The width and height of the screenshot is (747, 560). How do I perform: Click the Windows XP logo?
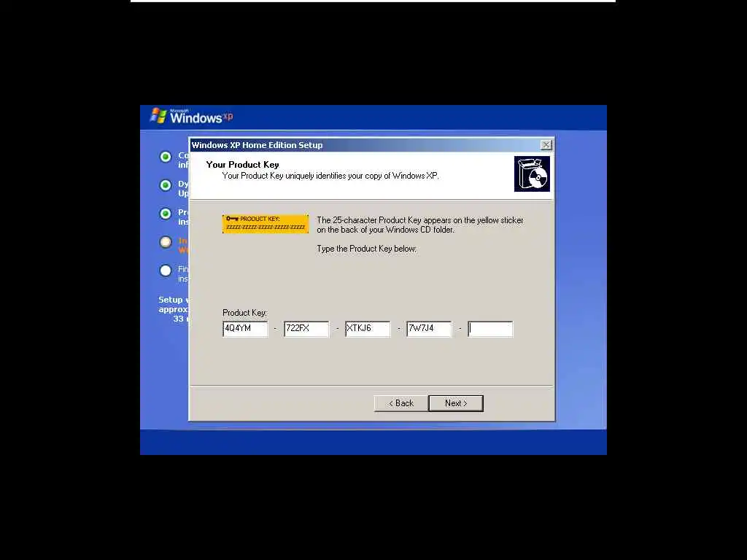tap(192, 116)
